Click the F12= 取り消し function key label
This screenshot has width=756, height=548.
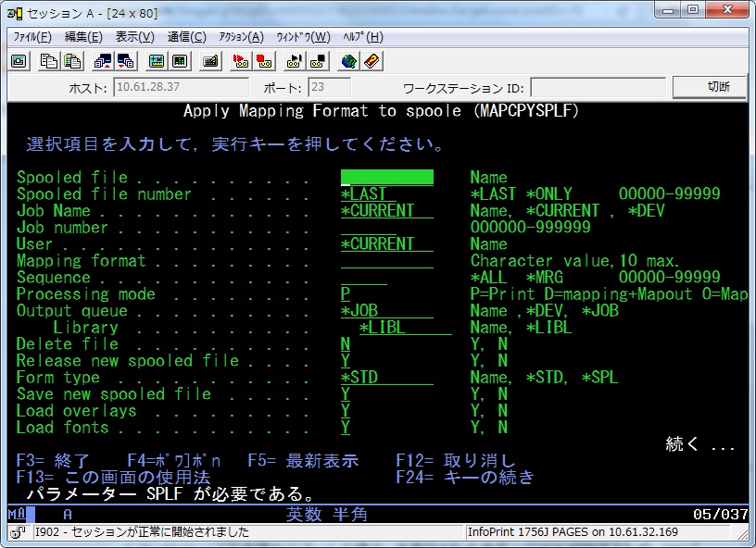coord(456,461)
